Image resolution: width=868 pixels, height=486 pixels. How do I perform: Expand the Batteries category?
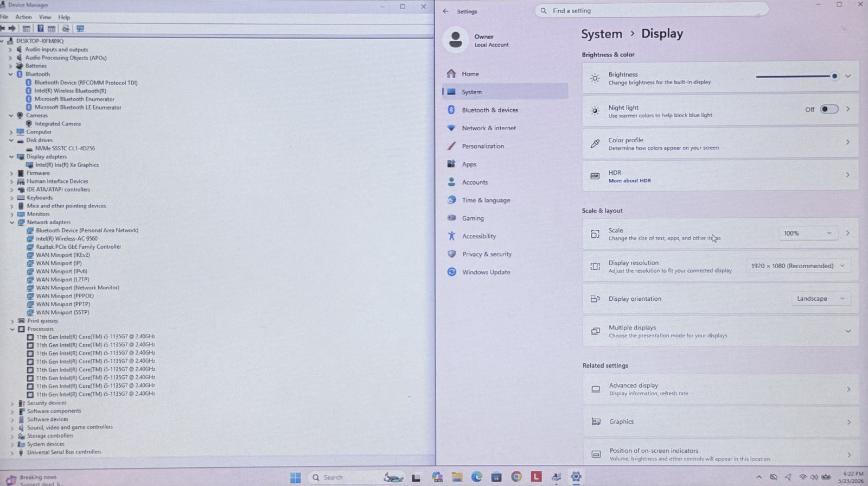[10, 66]
